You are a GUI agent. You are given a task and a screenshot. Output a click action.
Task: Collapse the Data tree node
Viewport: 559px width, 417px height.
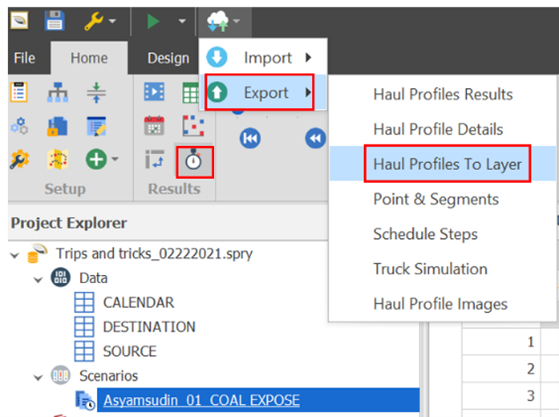[x=38, y=279]
